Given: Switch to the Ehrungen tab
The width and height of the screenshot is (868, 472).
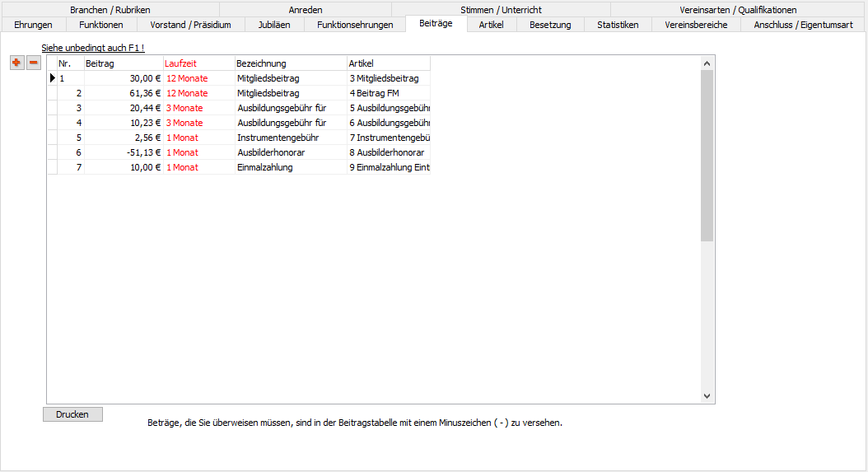Looking at the screenshot, I should click(x=33, y=25).
